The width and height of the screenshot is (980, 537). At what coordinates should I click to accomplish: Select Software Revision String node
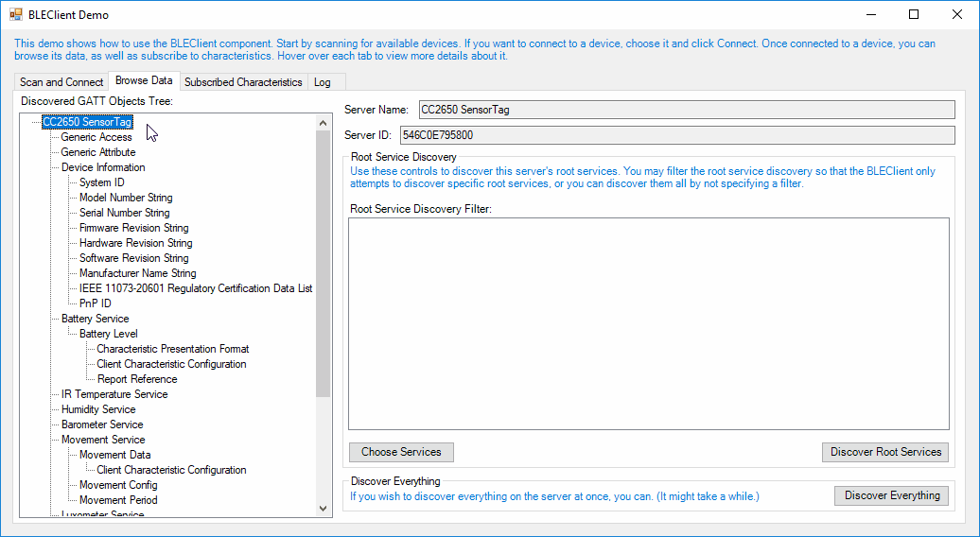(133, 258)
